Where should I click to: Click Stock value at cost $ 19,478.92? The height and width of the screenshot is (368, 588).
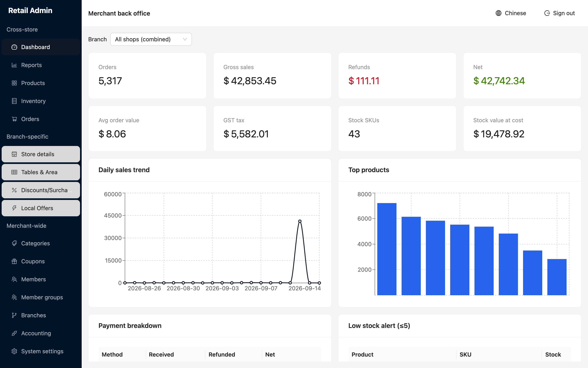coord(499,134)
